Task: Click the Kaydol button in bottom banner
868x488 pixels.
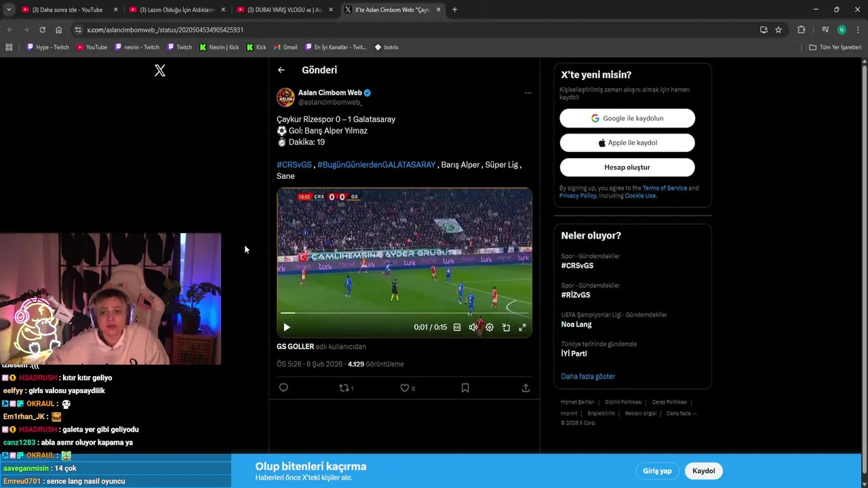Action: click(703, 471)
